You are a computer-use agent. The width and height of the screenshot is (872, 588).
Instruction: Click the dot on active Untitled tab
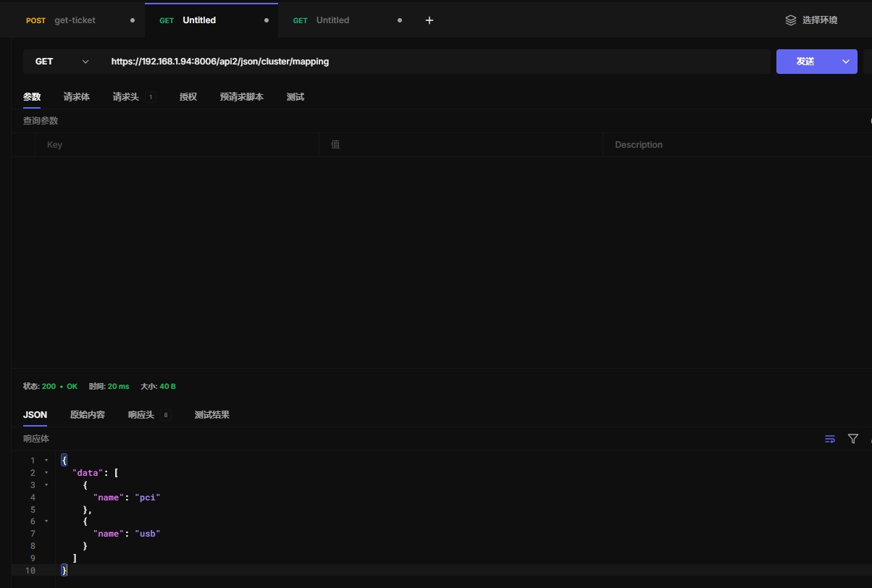(x=267, y=20)
